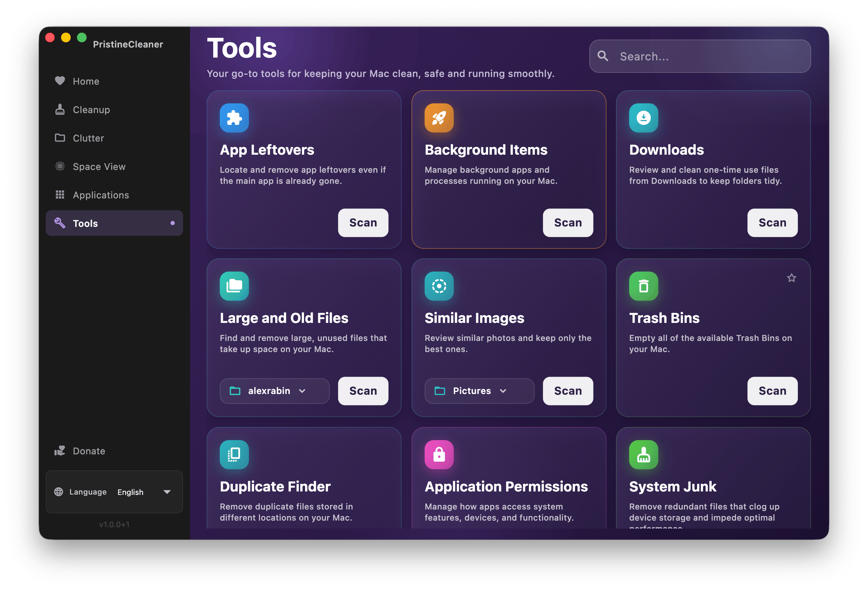The height and width of the screenshot is (591, 868).
Task: Click the chevron next to alexrabin
Action: tap(302, 391)
